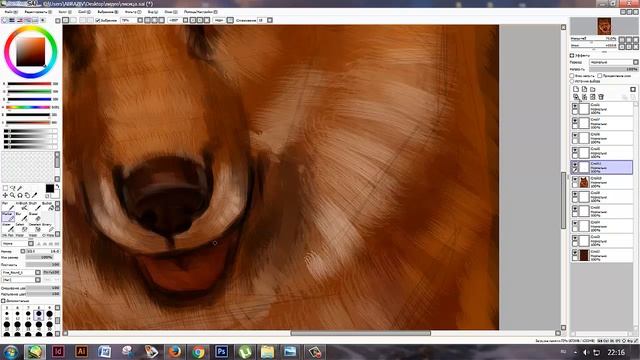Viewport: 640px width, 360px height.
Task: Open Adobe InDesign from the taskbar
Action: (x=58, y=351)
